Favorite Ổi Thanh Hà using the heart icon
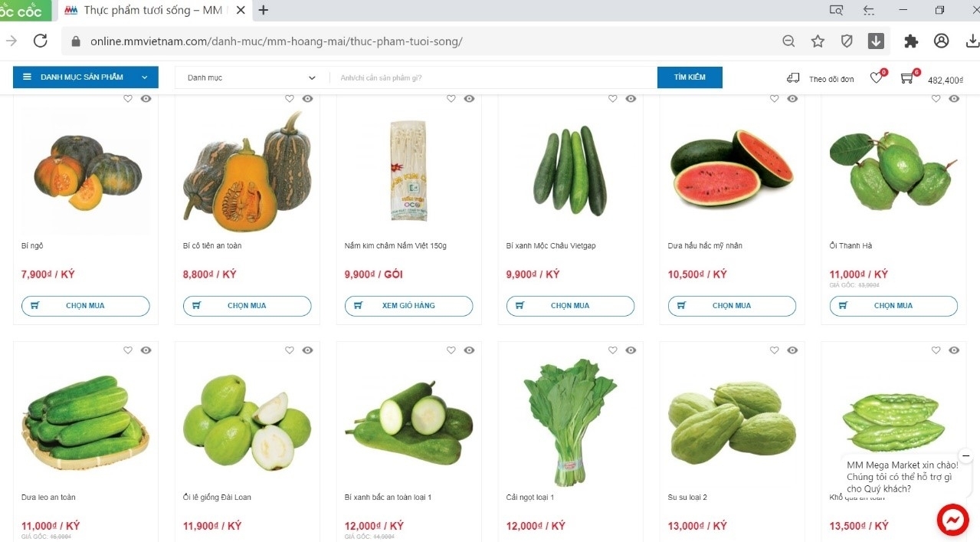Image resolution: width=980 pixels, height=542 pixels. pos(936,99)
